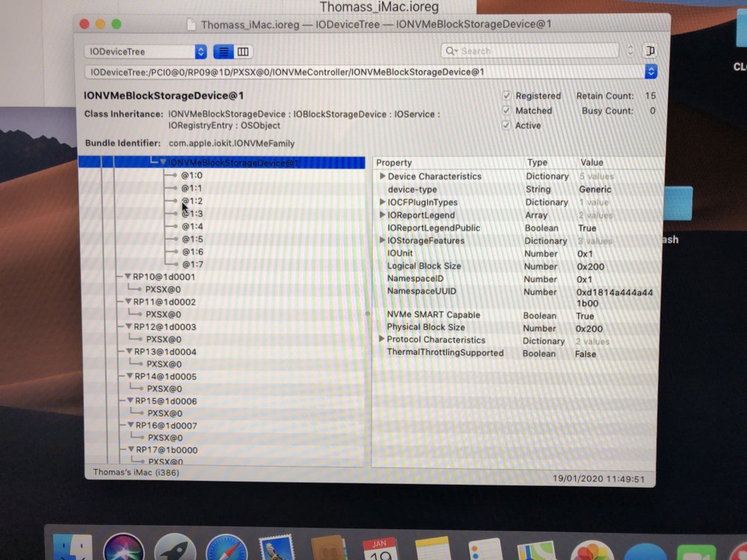Select the IOReportLegendPublic property row

[518, 228]
